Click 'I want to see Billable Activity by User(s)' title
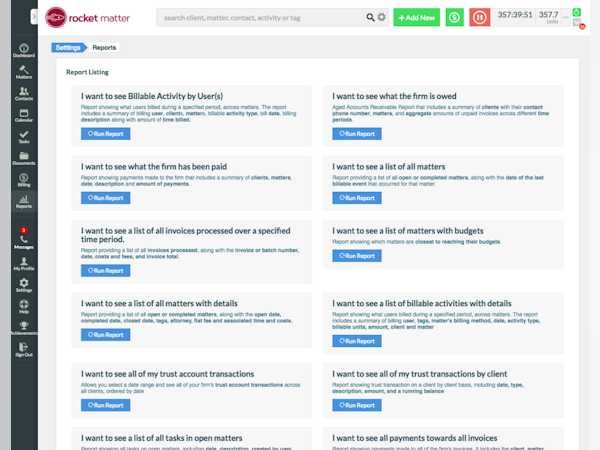 [x=152, y=96]
